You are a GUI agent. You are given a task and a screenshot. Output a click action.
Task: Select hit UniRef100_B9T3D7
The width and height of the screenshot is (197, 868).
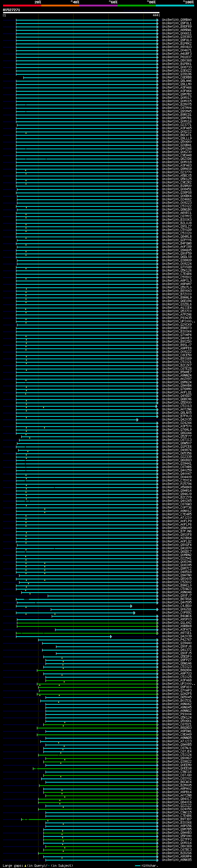[177, 819]
